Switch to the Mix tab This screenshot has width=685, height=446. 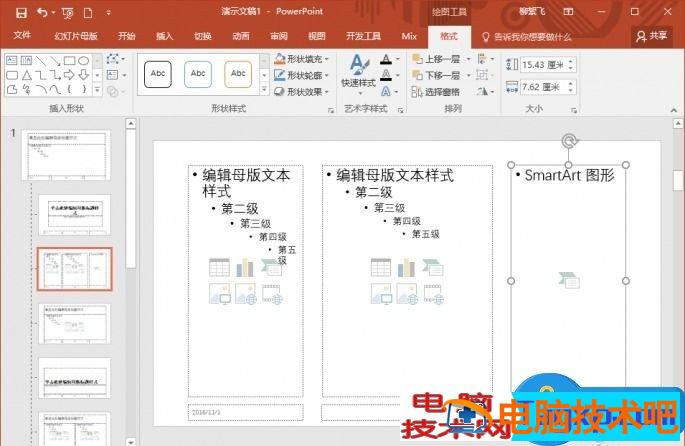point(409,36)
